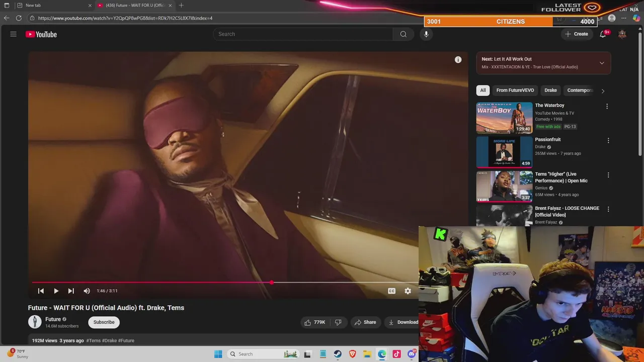Type in the YouTube search field
Screen dimensions: 644x362
coord(303,34)
